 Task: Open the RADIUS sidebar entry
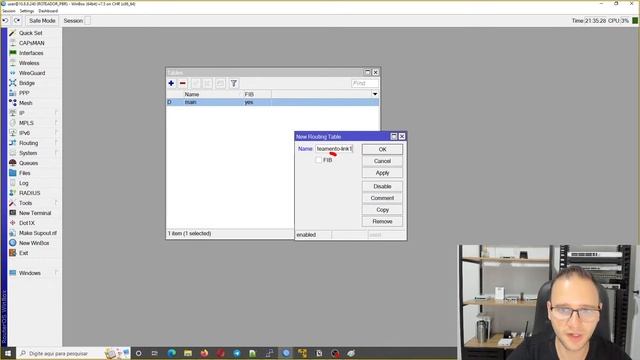click(29, 193)
